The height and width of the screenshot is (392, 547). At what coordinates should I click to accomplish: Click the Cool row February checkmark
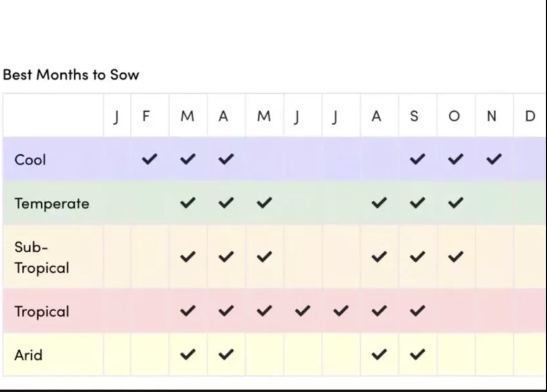click(149, 159)
